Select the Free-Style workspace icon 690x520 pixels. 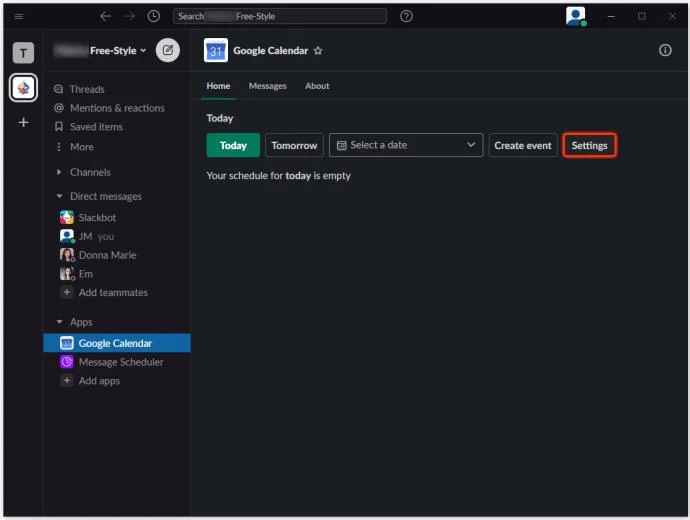[23, 88]
